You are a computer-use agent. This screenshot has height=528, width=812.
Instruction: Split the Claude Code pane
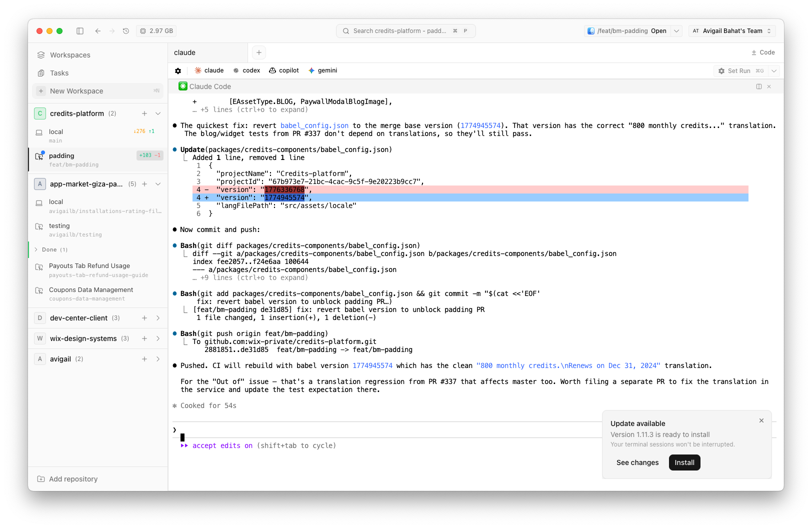[759, 86]
